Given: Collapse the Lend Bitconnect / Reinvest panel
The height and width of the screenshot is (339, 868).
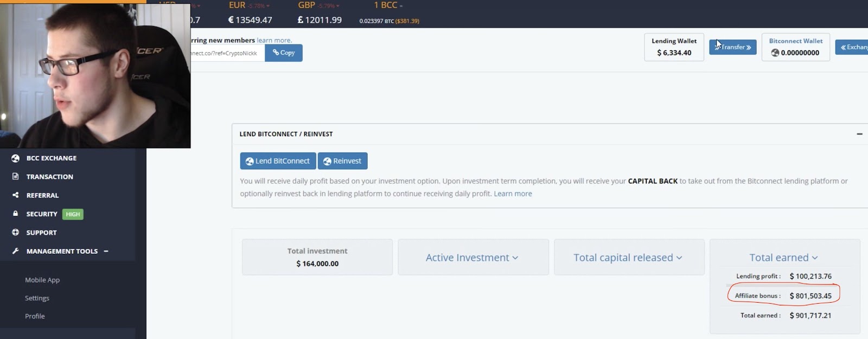Looking at the screenshot, I should click(x=859, y=134).
